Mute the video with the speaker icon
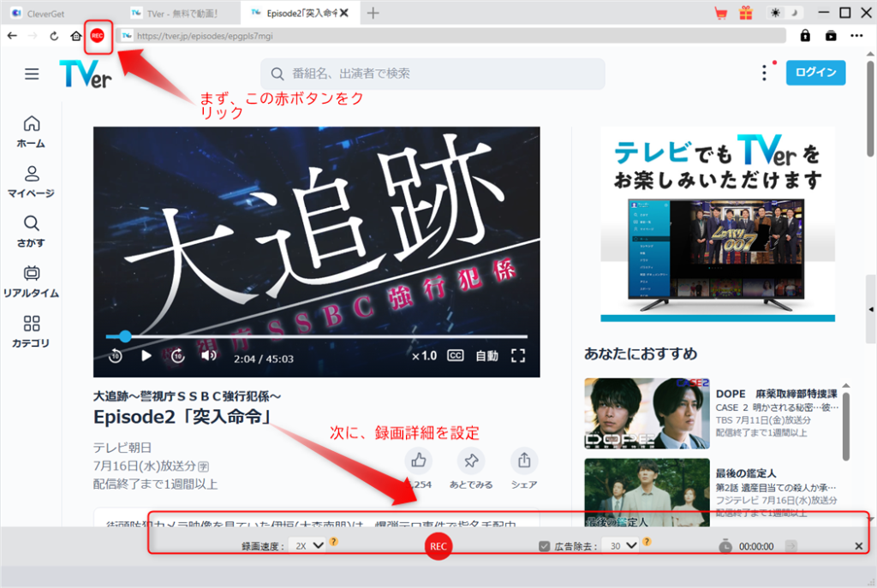 (209, 356)
